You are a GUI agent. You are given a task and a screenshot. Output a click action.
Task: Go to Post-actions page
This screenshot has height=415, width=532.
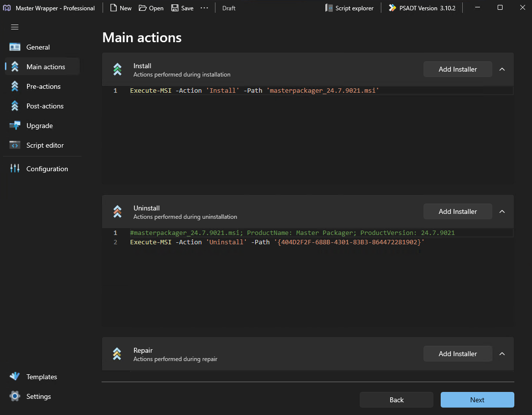coord(42,106)
